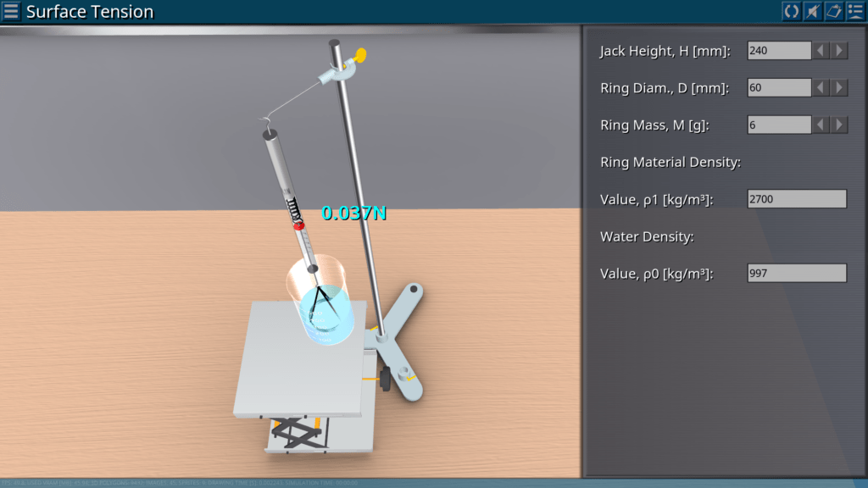Click the water density ρ0 field
This screenshot has width=868, height=488.
797,274
